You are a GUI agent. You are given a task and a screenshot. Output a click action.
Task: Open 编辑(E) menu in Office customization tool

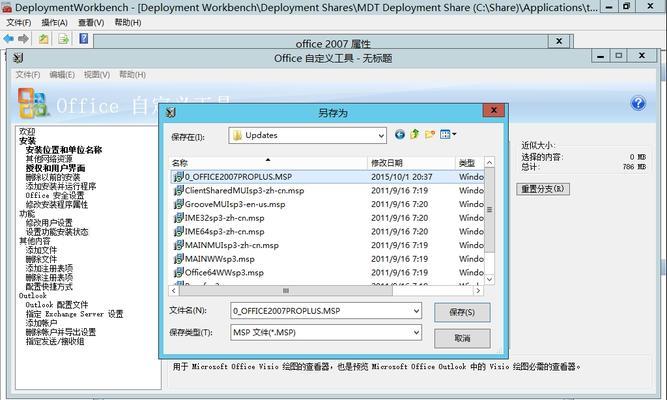click(x=62, y=75)
